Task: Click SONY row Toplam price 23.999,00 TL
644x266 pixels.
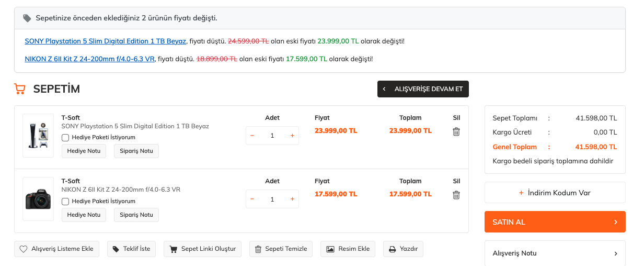Action: (410, 130)
